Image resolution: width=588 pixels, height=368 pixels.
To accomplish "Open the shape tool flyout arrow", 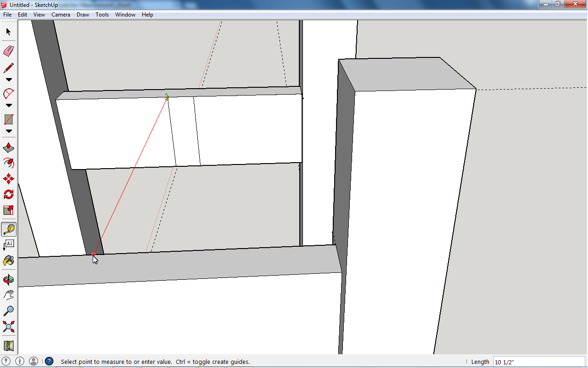I will (x=8, y=131).
